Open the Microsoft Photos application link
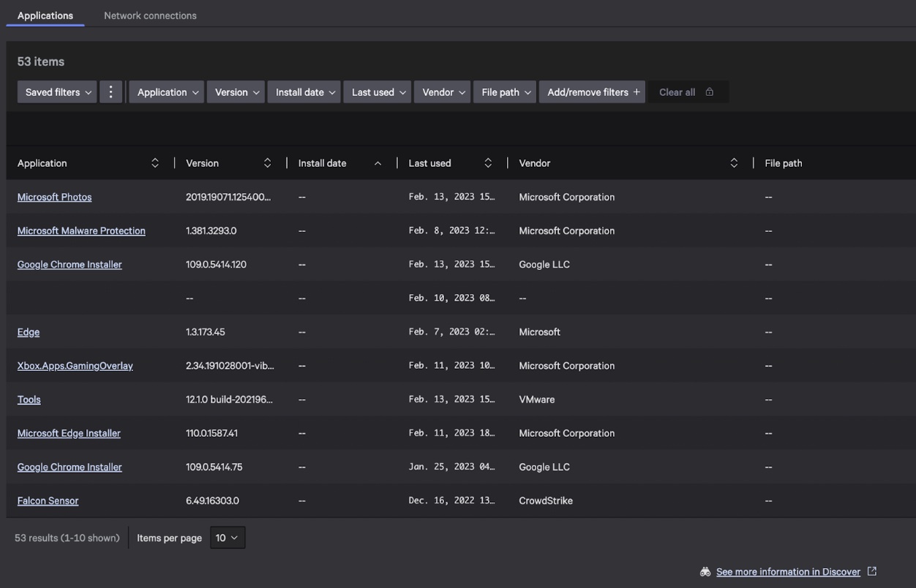916x588 pixels. [55, 197]
